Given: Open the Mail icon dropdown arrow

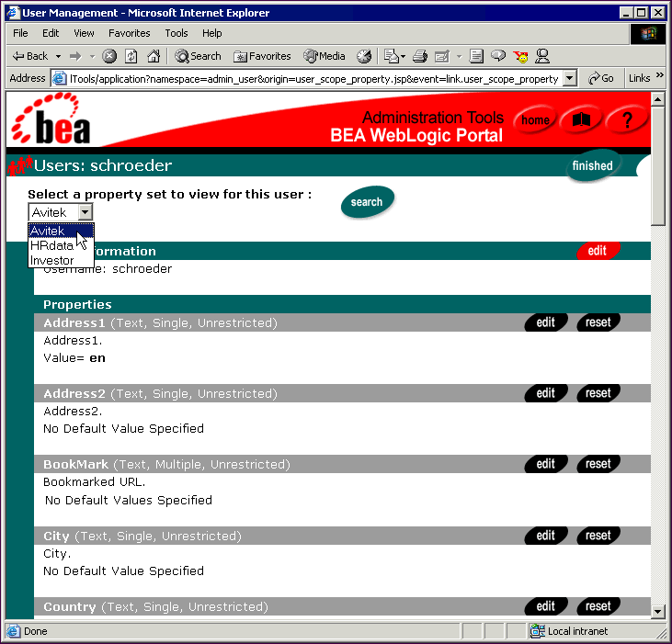Looking at the screenshot, I should tap(403, 56).
